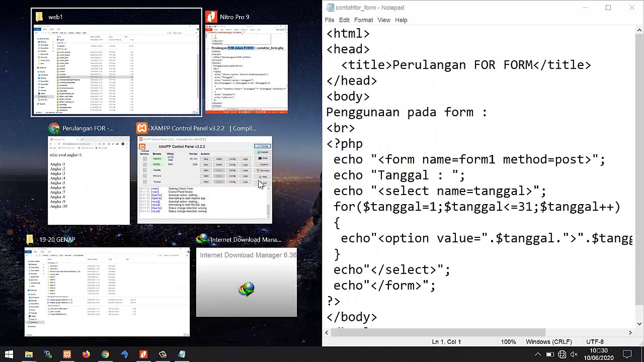Click the 'echo"</select>";' line

[391, 269]
